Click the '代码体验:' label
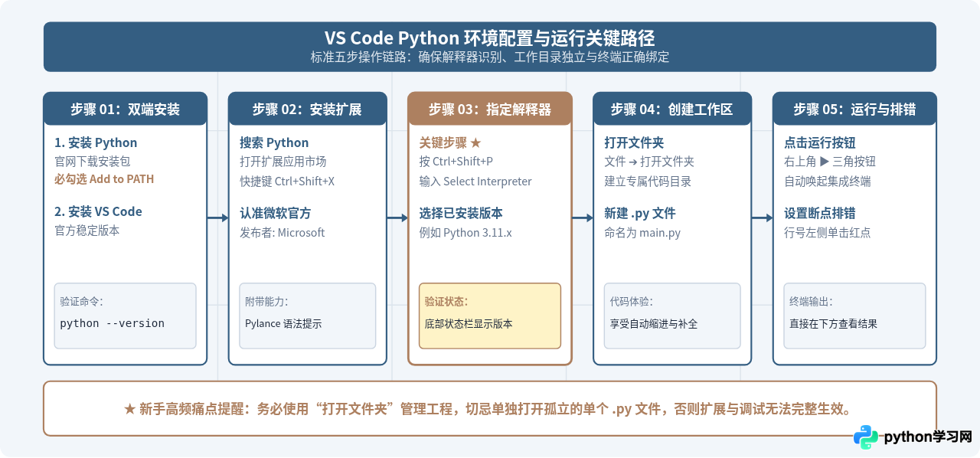Viewport: 980px width, 458px height. pos(632,302)
